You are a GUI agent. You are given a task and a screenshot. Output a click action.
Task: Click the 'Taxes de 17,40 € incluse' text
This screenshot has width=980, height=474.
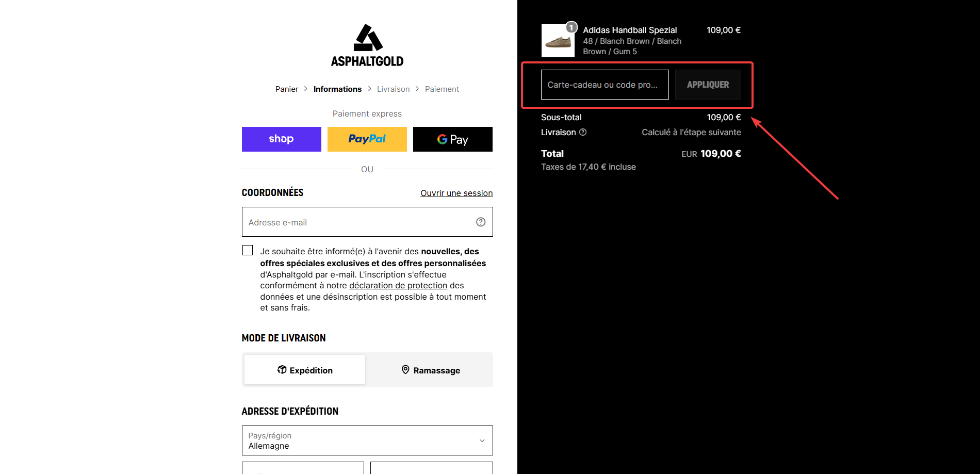(589, 167)
